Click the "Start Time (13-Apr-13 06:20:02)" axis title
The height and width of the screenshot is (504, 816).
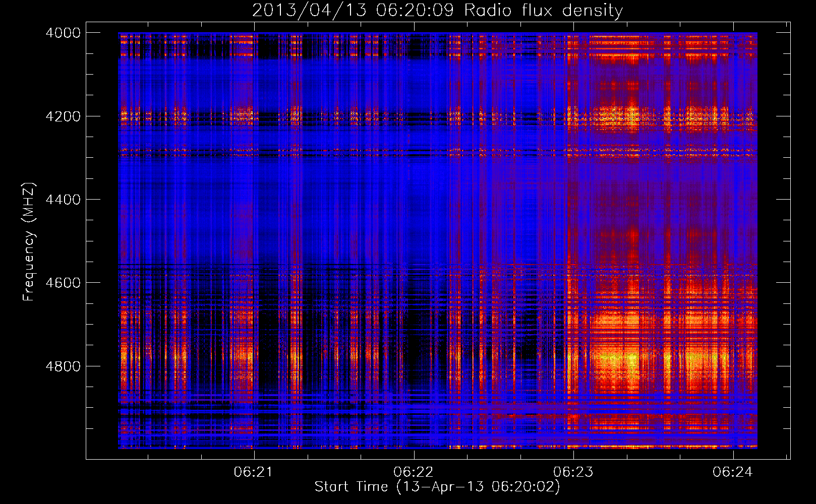[x=437, y=487]
